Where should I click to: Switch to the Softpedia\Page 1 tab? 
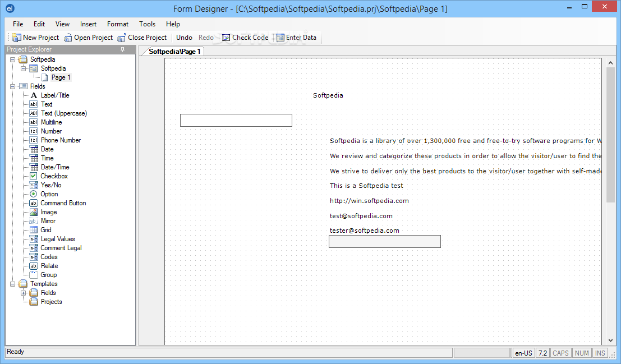point(174,52)
